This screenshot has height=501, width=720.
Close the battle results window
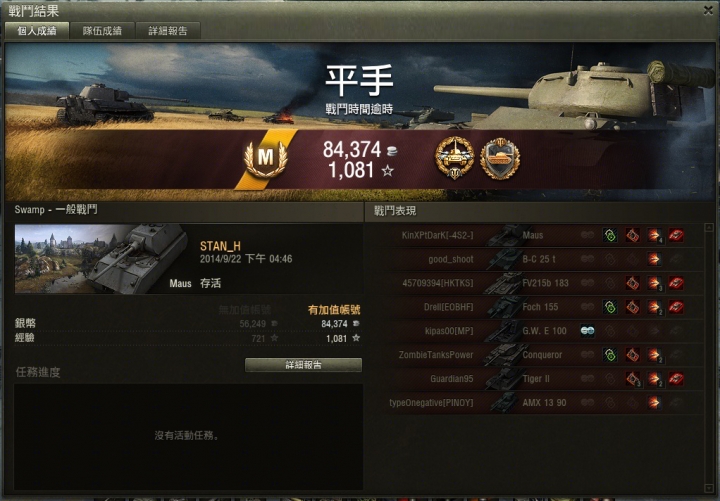tap(709, 10)
